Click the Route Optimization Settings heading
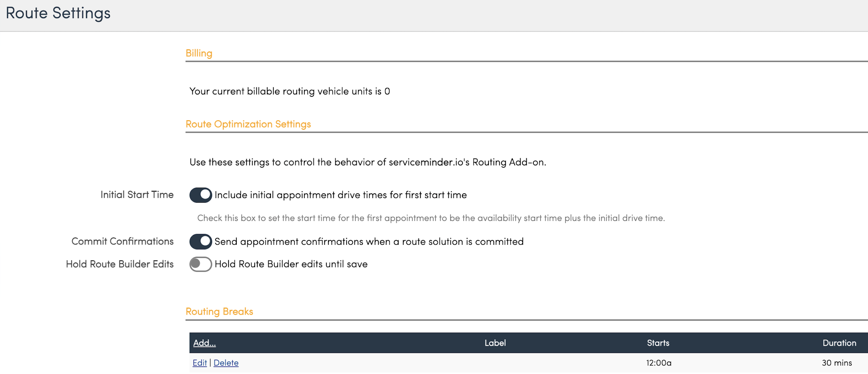 click(x=248, y=124)
